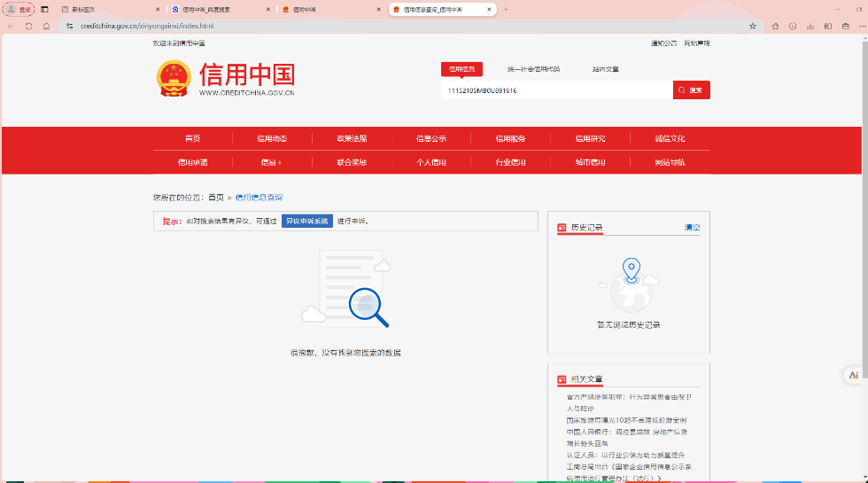This screenshot has width=868, height=483.
Task: Open the tab actions menu icon
Action: [45, 10]
